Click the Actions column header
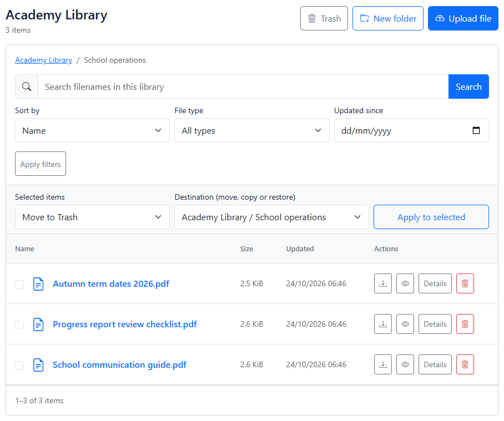504x421 pixels. [x=386, y=249]
